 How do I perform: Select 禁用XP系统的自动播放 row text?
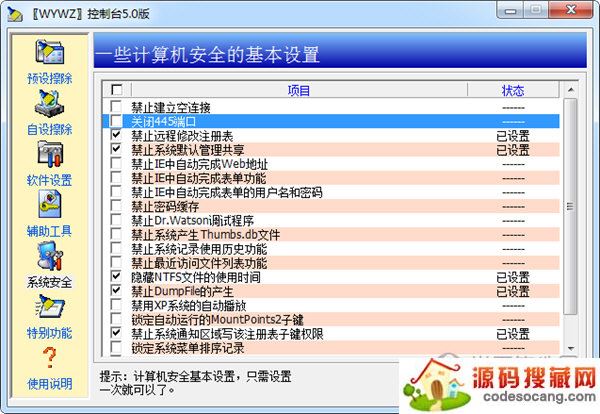coord(189,306)
